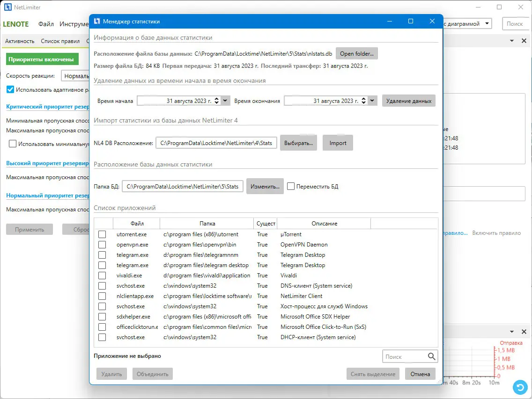Screen dimensions: 532x399
Task: Uncheck adaptive mode checkbox in main window
Action: (x=10, y=89)
